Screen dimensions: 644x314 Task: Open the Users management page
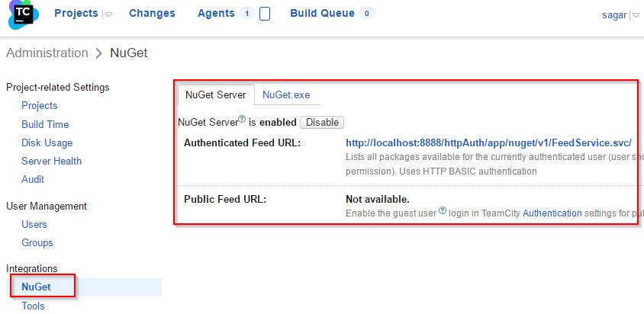[x=34, y=224]
